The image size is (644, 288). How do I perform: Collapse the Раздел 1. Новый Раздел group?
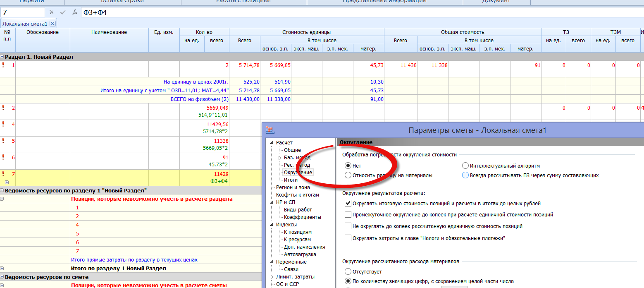point(2,57)
